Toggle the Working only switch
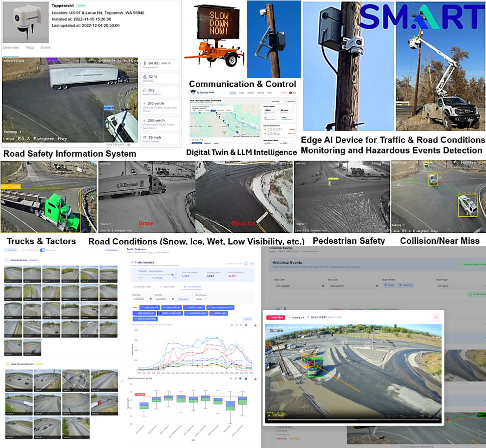 coord(43,250)
